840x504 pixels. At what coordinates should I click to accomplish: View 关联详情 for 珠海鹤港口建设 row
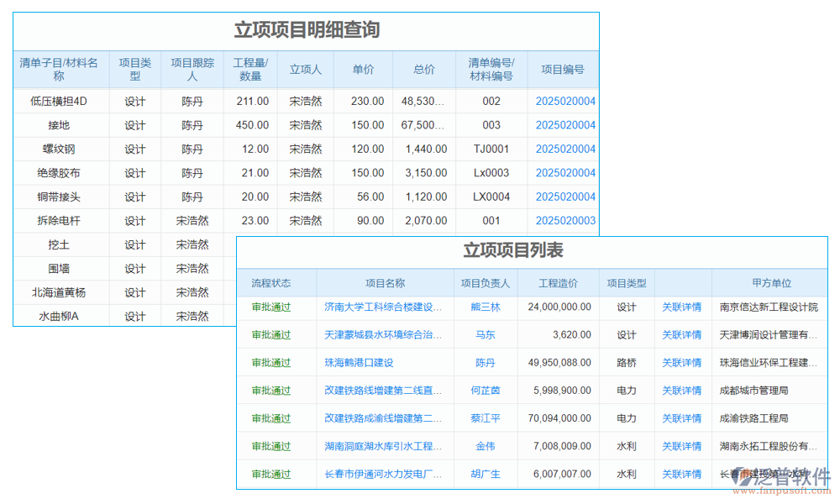point(682,363)
